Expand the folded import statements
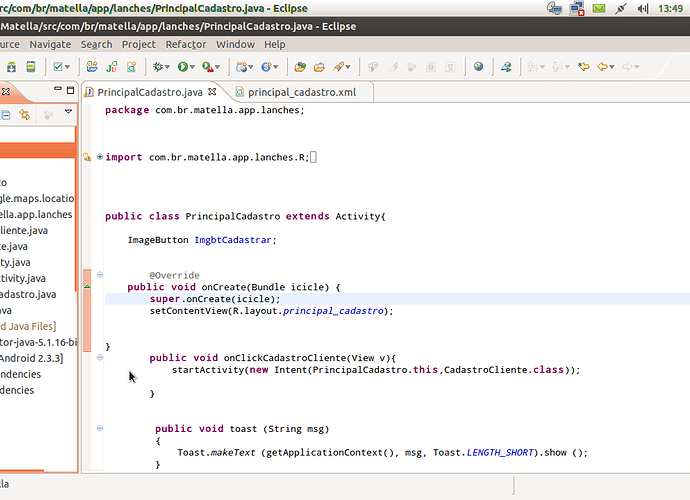690x500 pixels. [x=100, y=157]
